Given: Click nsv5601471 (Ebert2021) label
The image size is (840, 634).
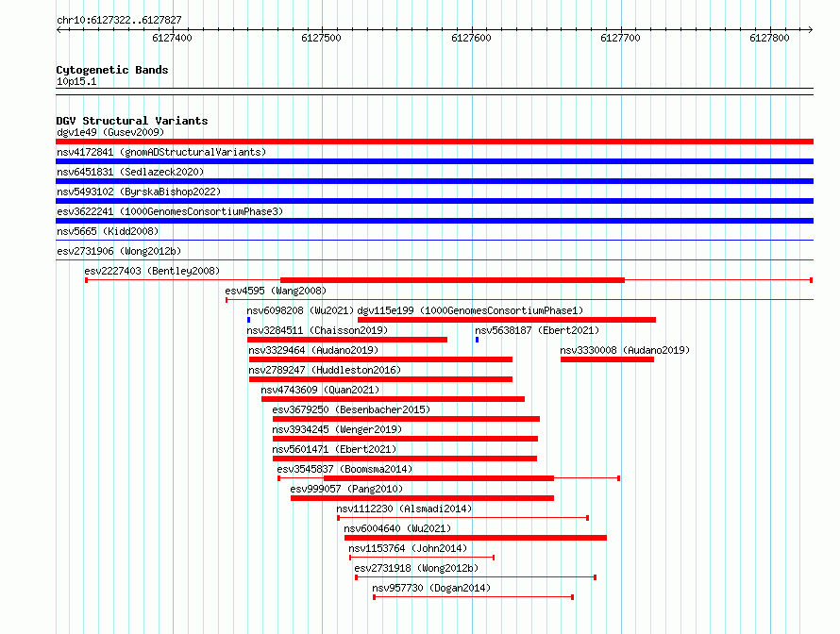Looking at the screenshot, I should pyautogui.click(x=334, y=449).
